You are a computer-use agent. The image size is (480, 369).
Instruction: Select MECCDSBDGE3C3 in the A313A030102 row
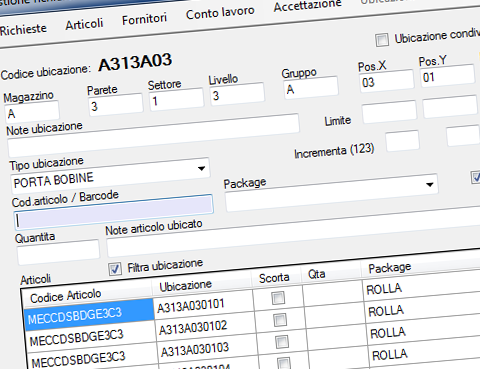point(77,338)
